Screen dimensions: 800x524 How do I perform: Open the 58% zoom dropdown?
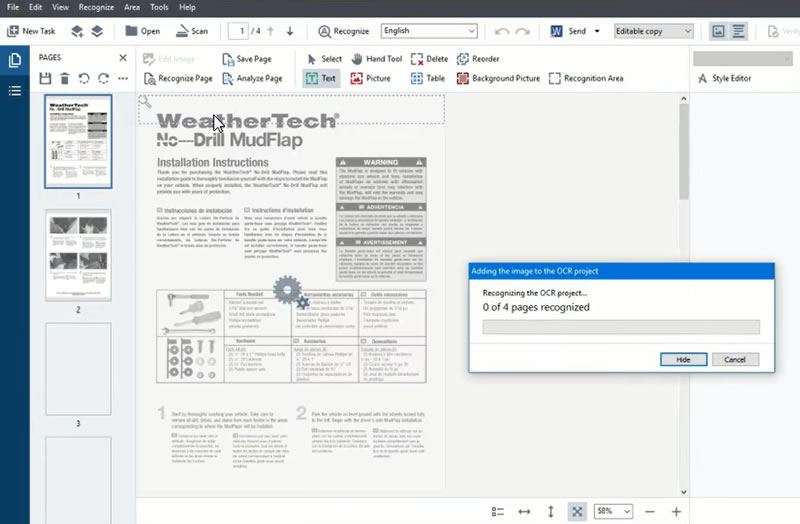tap(613, 511)
